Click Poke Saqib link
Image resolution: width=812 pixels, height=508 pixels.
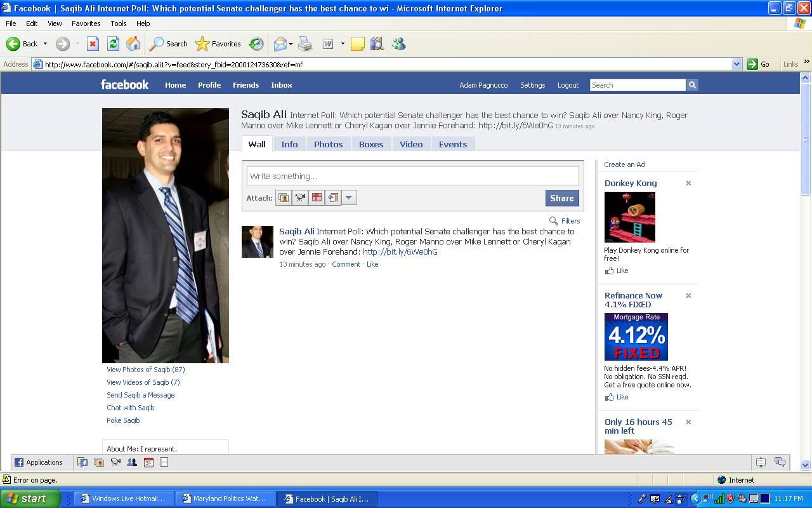tap(123, 420)
